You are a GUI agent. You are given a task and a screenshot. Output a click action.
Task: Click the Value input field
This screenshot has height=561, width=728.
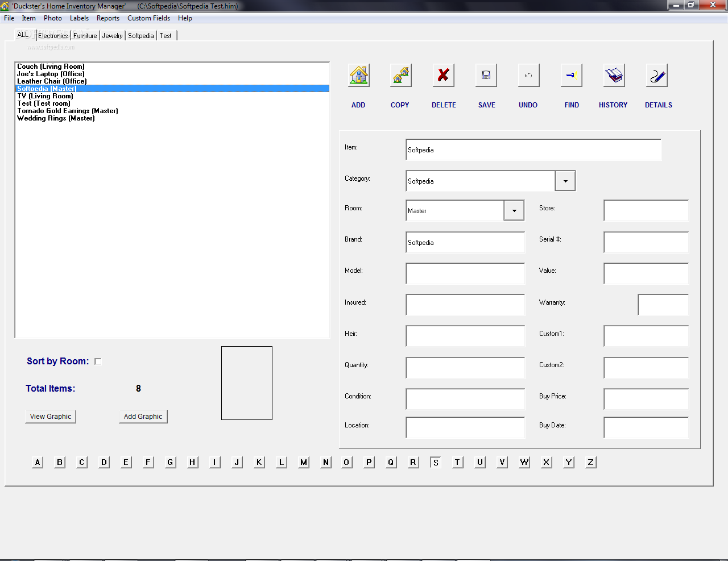(646, 274)
